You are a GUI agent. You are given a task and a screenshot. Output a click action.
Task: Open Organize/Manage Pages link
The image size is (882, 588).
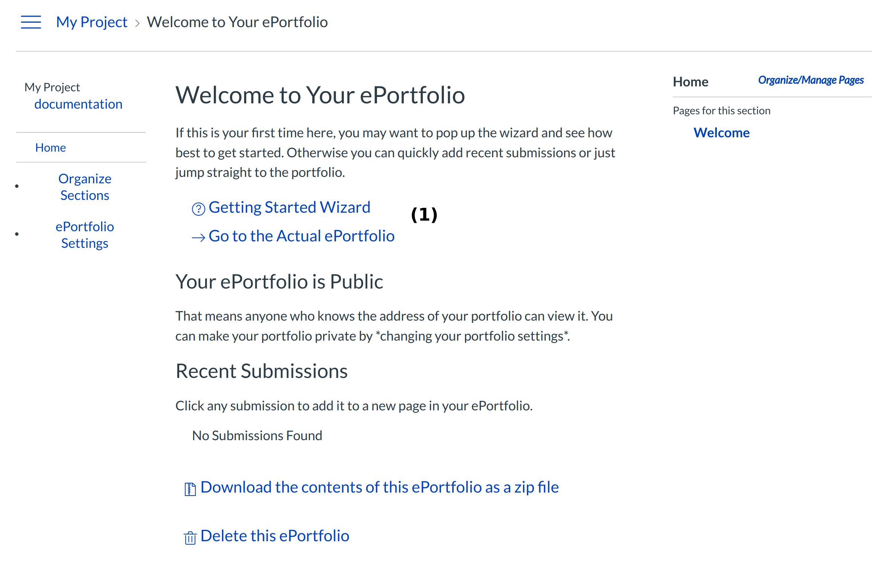pos(811,80)
